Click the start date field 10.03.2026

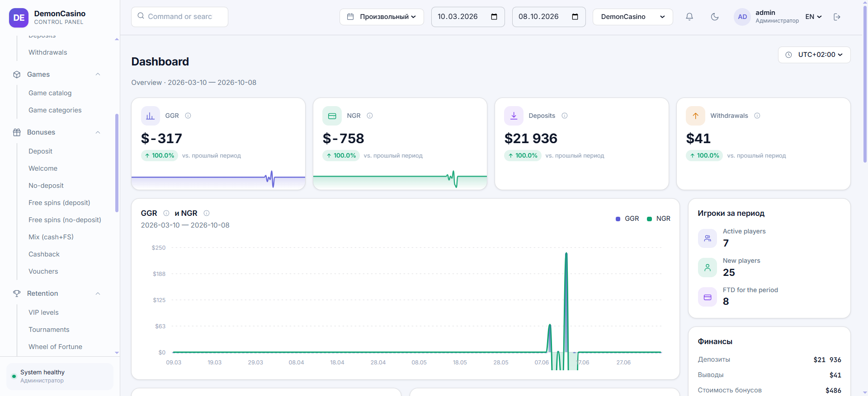pos(468,17)
